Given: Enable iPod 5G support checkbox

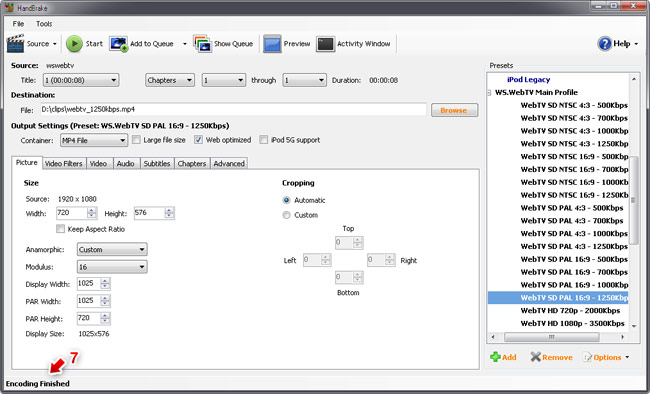Looking at the screenshot, I should pyautogui.click(x=263, y=140).
